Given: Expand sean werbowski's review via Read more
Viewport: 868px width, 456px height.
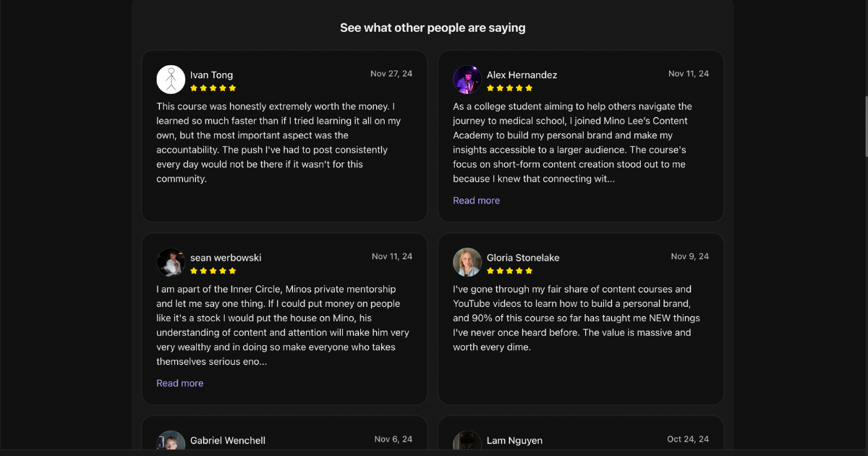Looking at the screenshot, I should (179, 383).
